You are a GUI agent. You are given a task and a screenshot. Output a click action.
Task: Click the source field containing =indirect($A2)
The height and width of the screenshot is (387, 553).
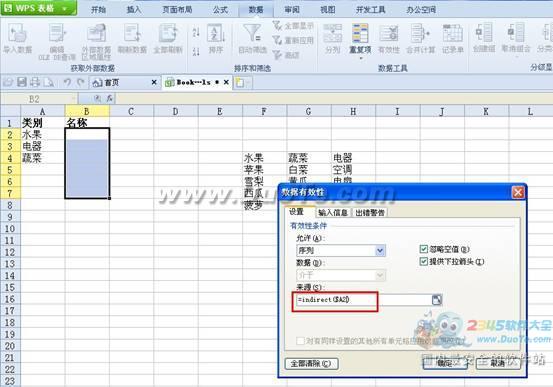[364, 300]
